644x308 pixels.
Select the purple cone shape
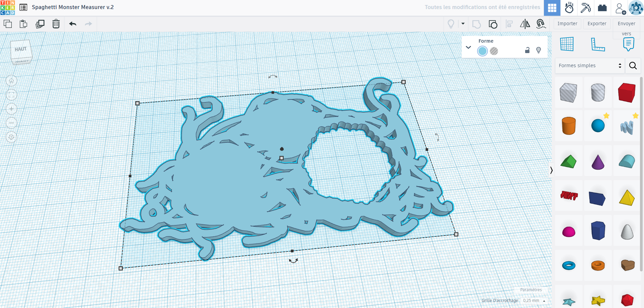pyautogui.click(x=598, y=162)
